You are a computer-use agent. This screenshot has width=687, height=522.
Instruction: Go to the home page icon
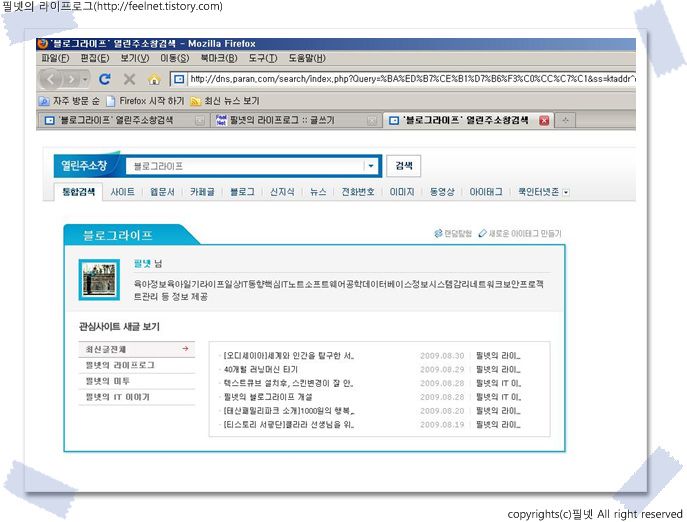coord(154,79)
